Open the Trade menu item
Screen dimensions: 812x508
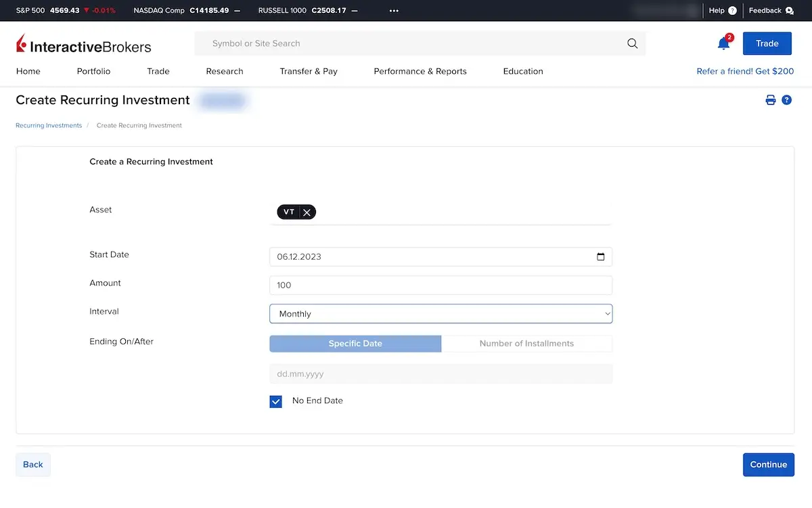click(x=158, y=71)
